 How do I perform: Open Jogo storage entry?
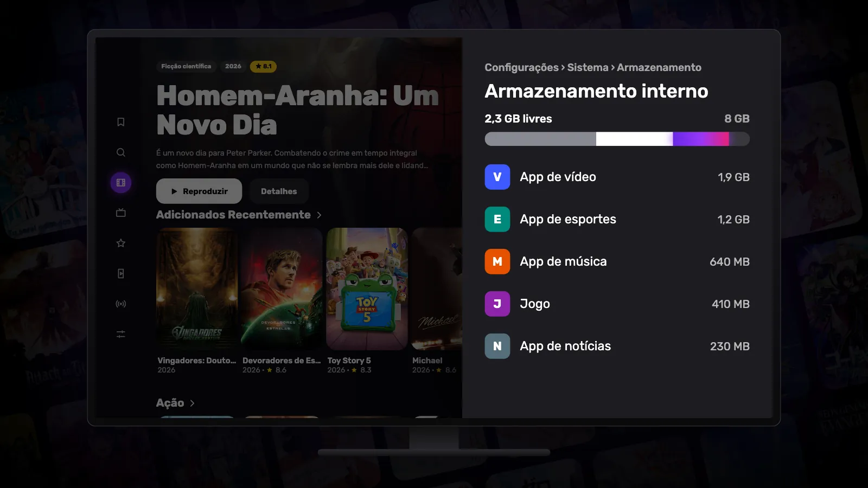[x=617, y=304]
